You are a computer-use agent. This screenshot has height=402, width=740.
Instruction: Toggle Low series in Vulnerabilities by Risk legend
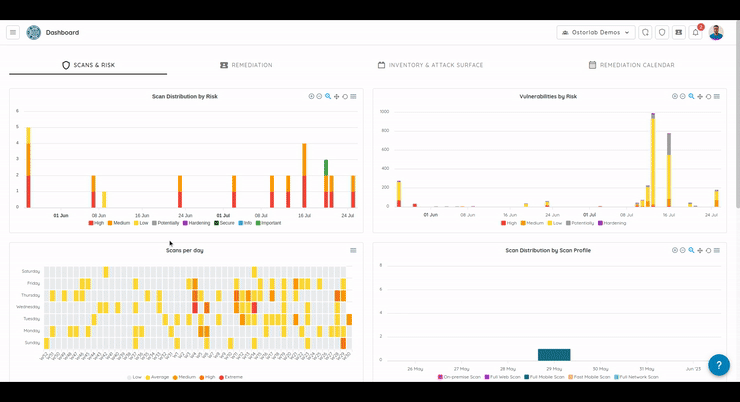pos(553,223)
